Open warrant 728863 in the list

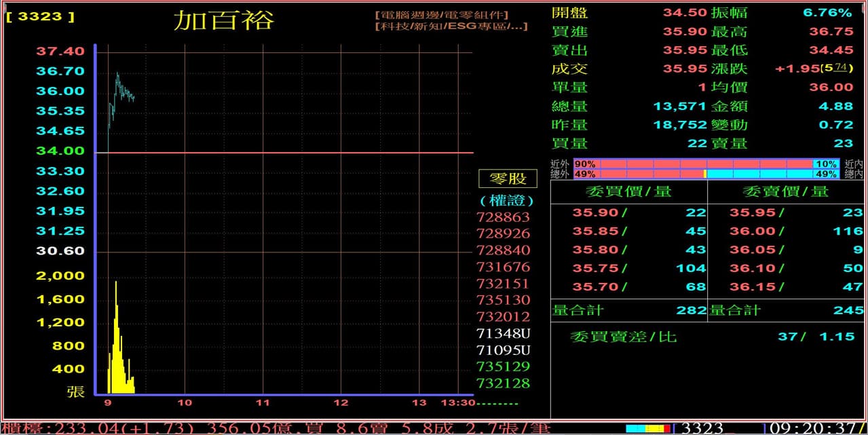tap(503, 217)
